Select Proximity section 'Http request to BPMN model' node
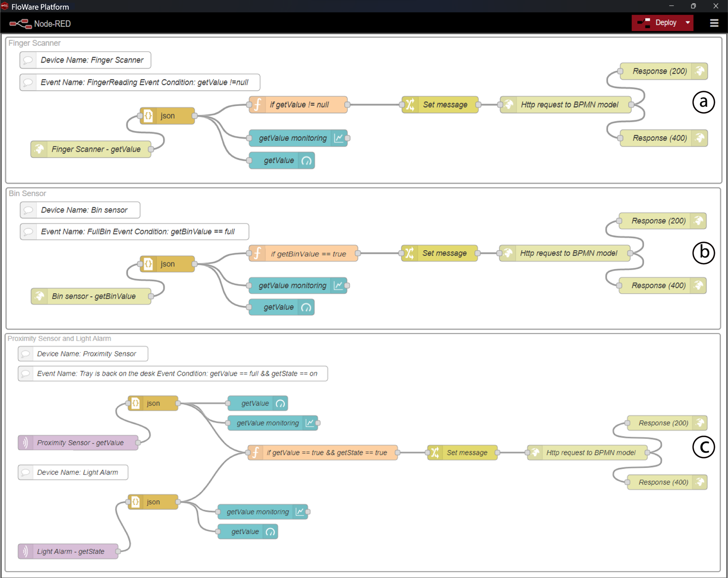Image resolution: width=728 pixels, height=578 pixels. (x=590, y=453)
